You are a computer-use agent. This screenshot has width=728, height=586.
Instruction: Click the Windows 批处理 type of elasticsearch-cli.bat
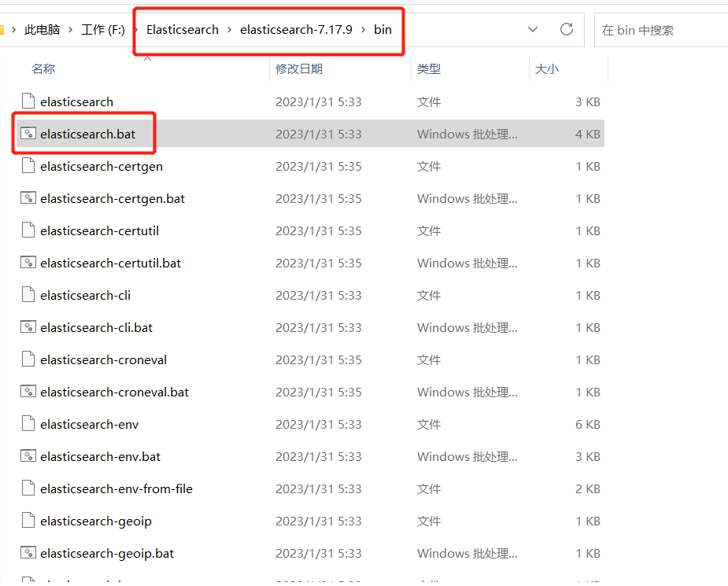[x=467, y=327]
